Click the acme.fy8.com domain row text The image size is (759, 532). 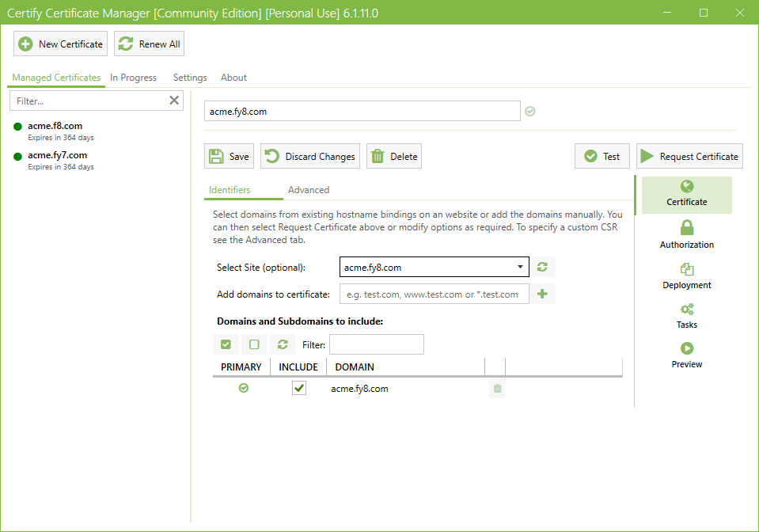pos(359,389)
